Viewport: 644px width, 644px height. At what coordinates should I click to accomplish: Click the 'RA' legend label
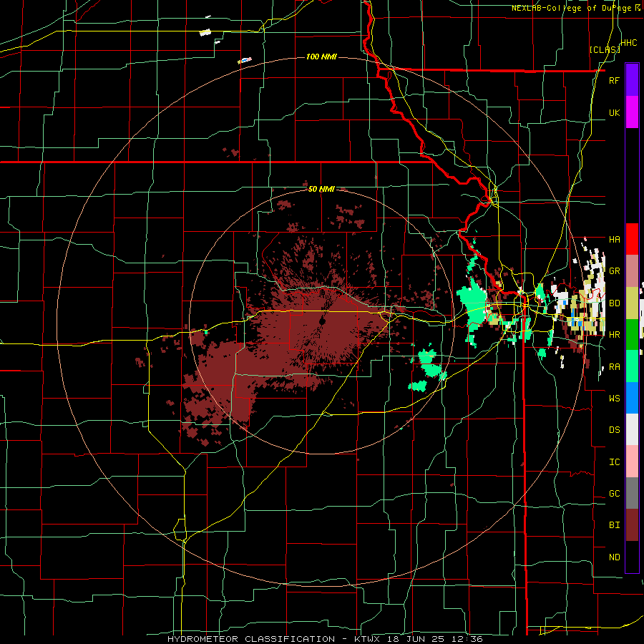[x=614, y=366]
